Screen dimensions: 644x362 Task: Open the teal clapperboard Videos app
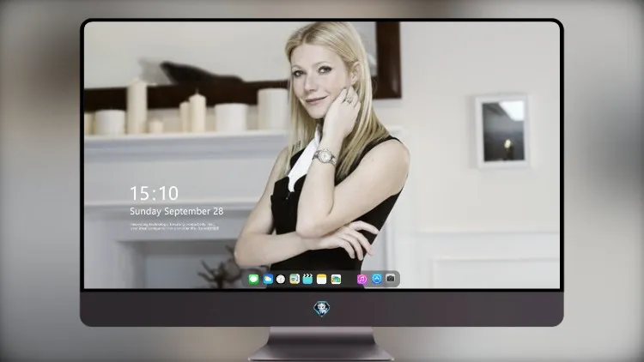(307, 279)
